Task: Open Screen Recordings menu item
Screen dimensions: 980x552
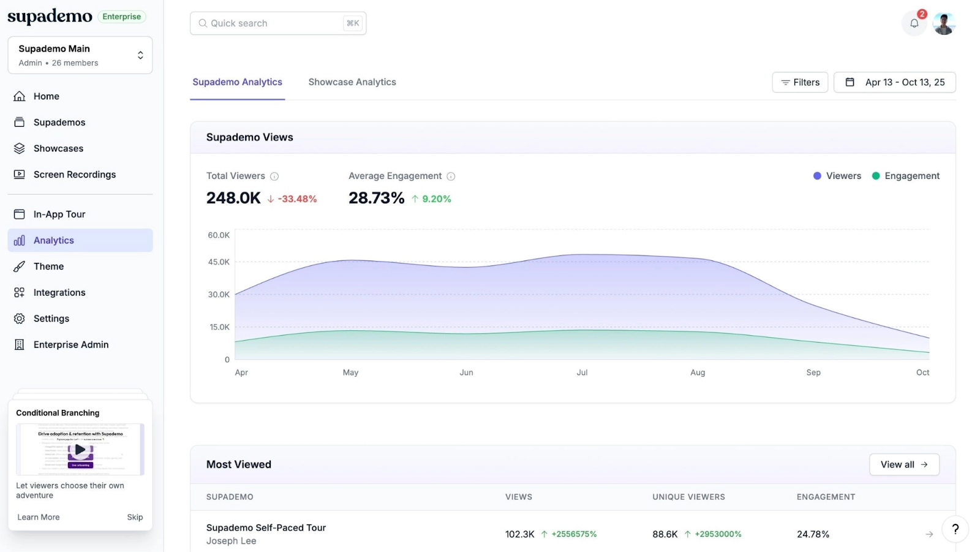Action: point(80,175)
